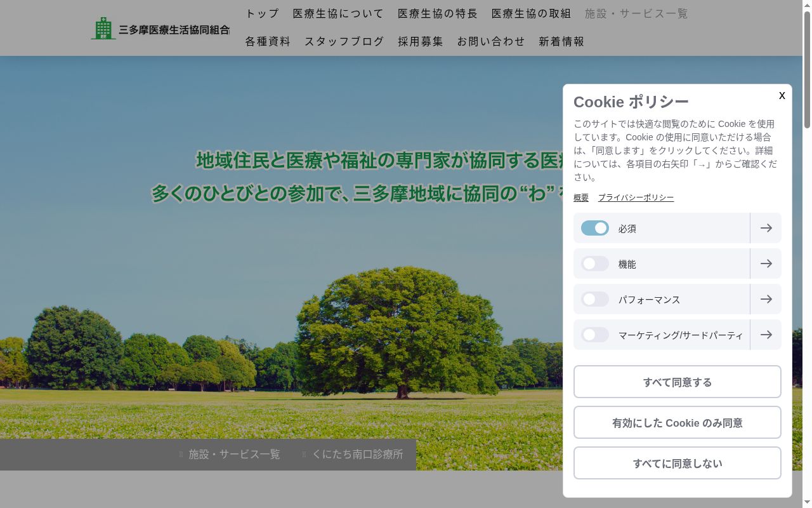Open the 新着情報 navigation item

[x=561, y=41]
